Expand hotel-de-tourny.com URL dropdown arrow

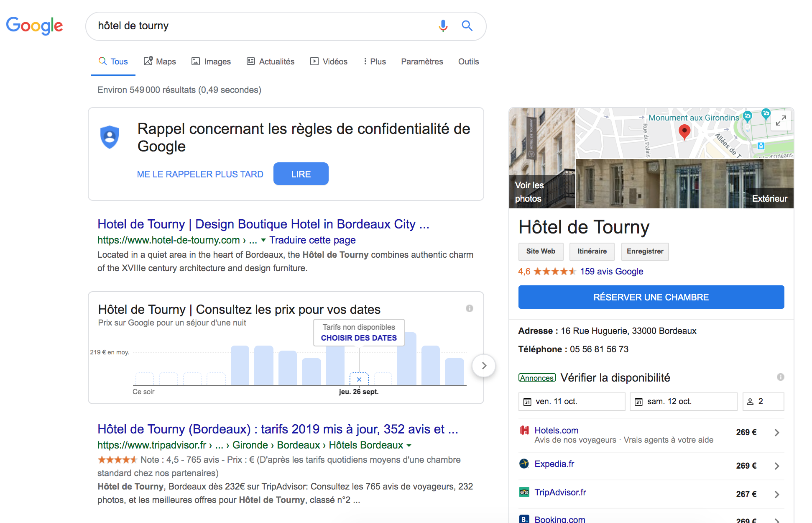[263, 240]
